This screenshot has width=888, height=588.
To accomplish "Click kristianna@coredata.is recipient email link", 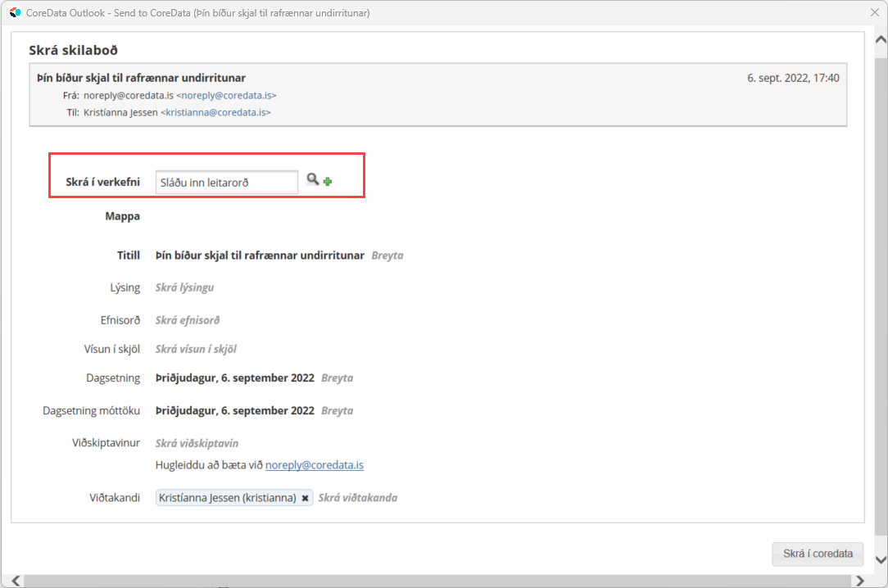I will click(x=216, y=112).
